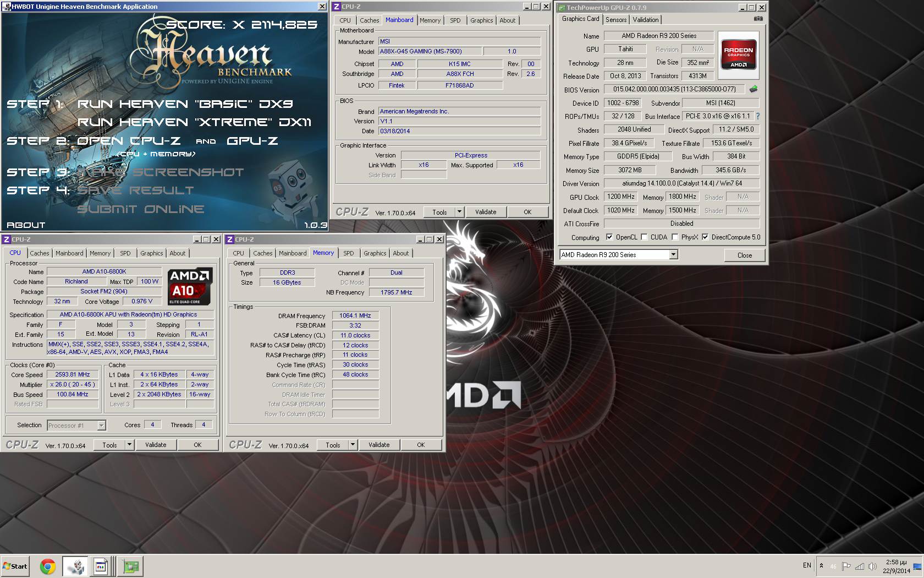Click the Model field "A88X-G45 GAMING (MS-7900)"

point(430,51)
